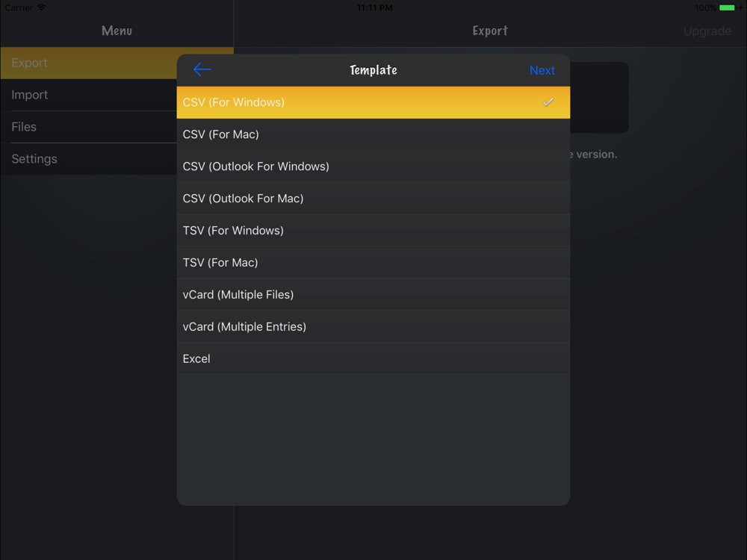The width and height of the screenshot is (747, 560).
Task: Tap Next in the Template dialog
Action: tap(542, 70)
